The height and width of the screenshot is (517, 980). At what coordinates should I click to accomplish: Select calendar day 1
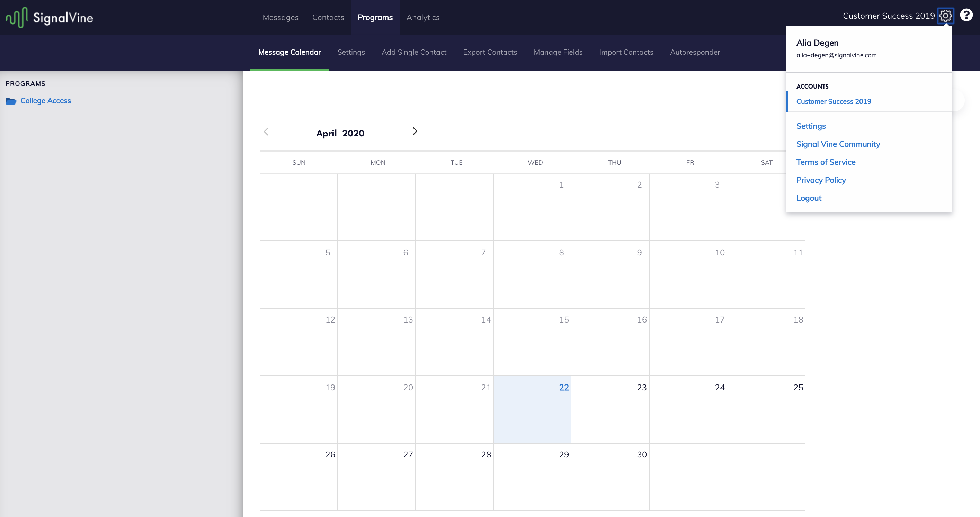[532, 207]
